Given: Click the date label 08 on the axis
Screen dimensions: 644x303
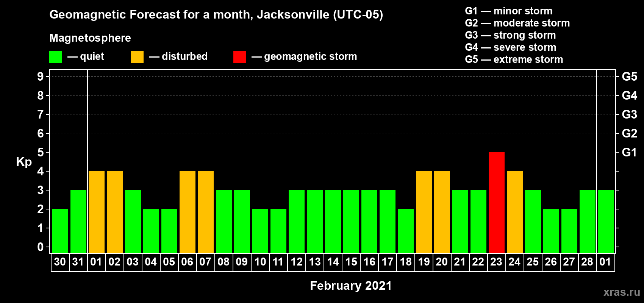Looking at the screenshot, I should (224, 262).
